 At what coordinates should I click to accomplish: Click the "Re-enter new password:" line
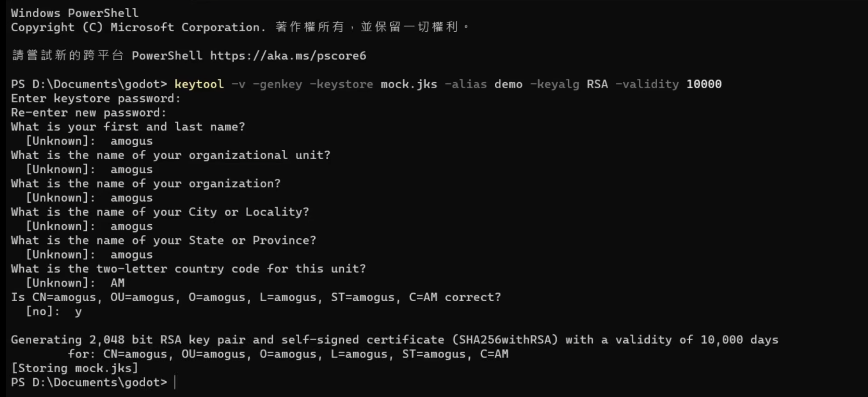pos(89,113)
